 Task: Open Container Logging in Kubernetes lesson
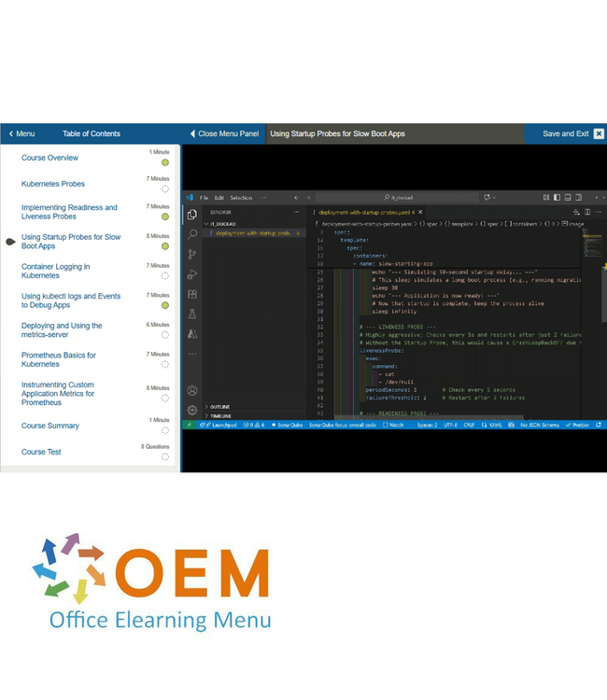tap(55, 271)
